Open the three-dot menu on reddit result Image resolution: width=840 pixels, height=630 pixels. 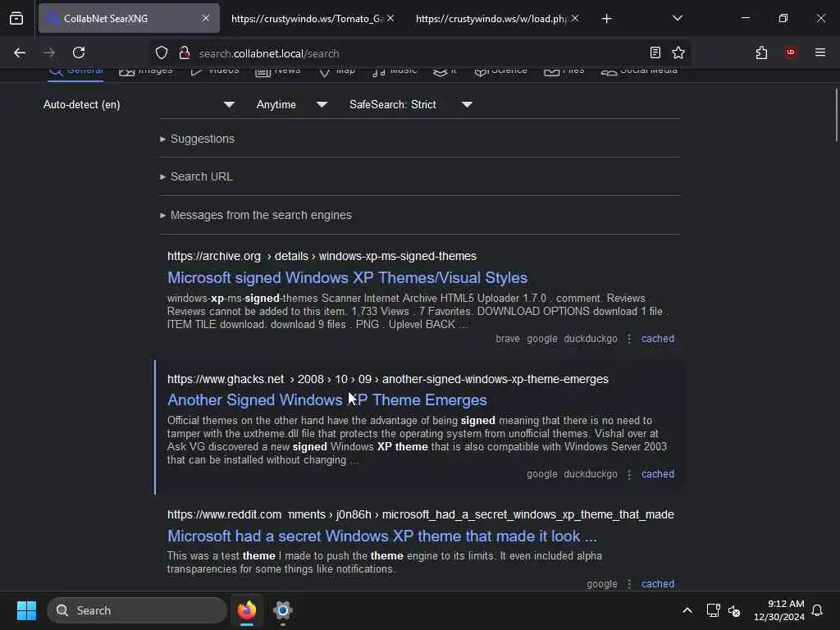click(629, 584)
